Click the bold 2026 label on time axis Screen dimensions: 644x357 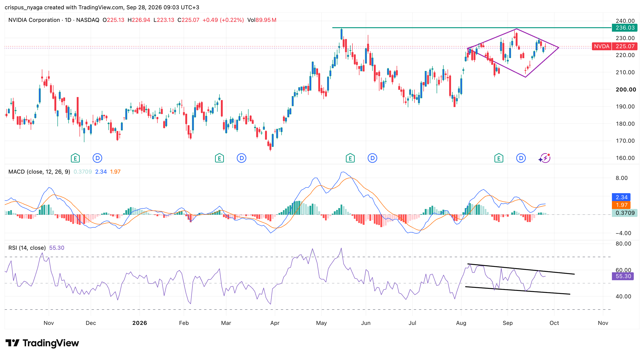139,323
